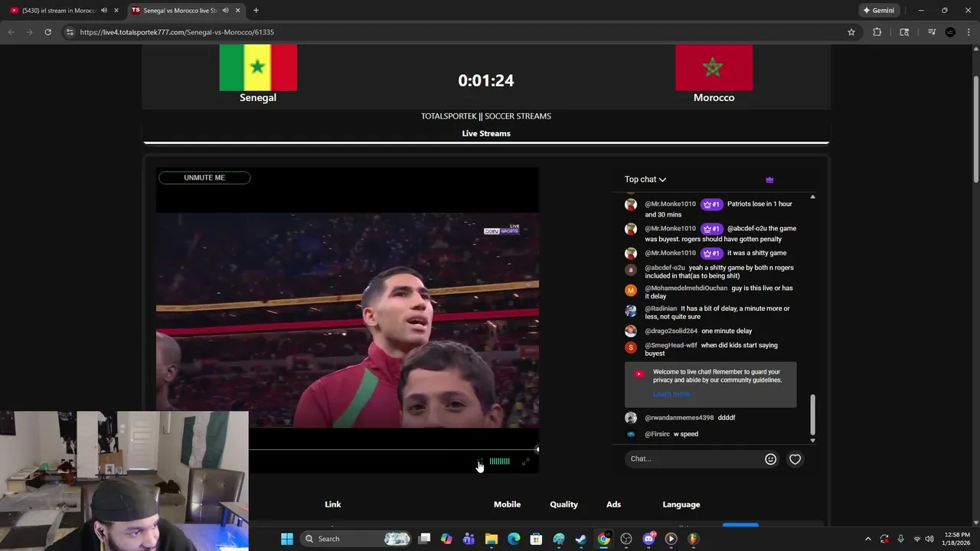This screenshot has width=980, height=551.
Task: Open File Explorer on the taskbar
Action: pos(492,539)
